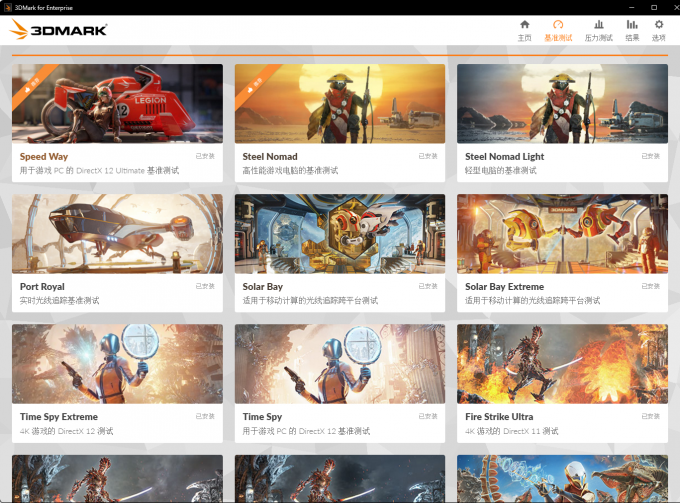Screen dimensions: 680x503
Task: Click the Time Spy Extreme 4K description
Action: click(x=66, y=431)
